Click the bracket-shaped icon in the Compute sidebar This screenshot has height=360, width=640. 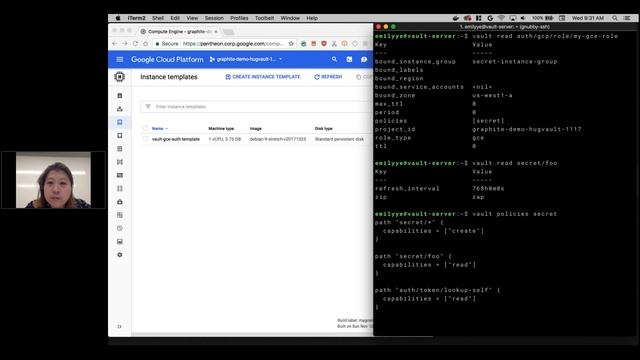(120, 162)
